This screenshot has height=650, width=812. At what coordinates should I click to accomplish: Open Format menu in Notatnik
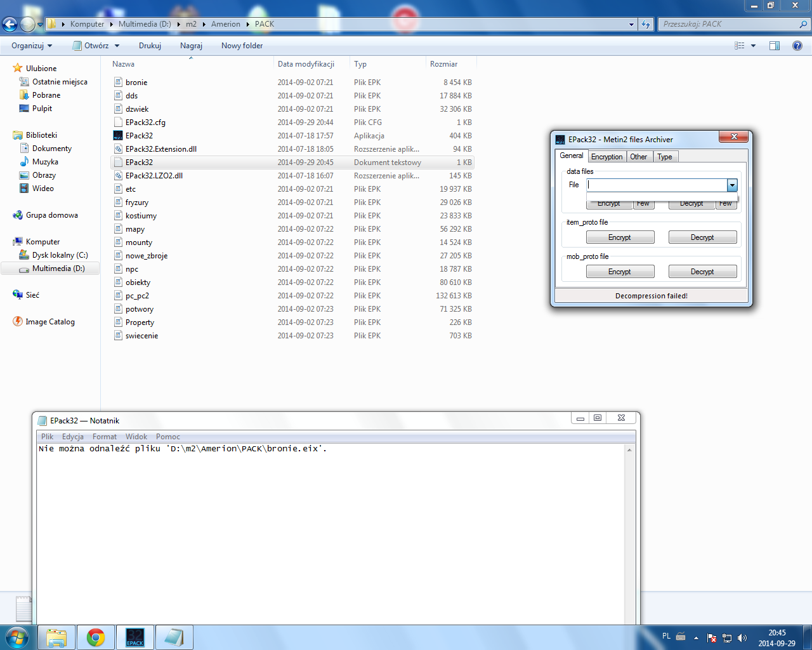tap(105, 437)
